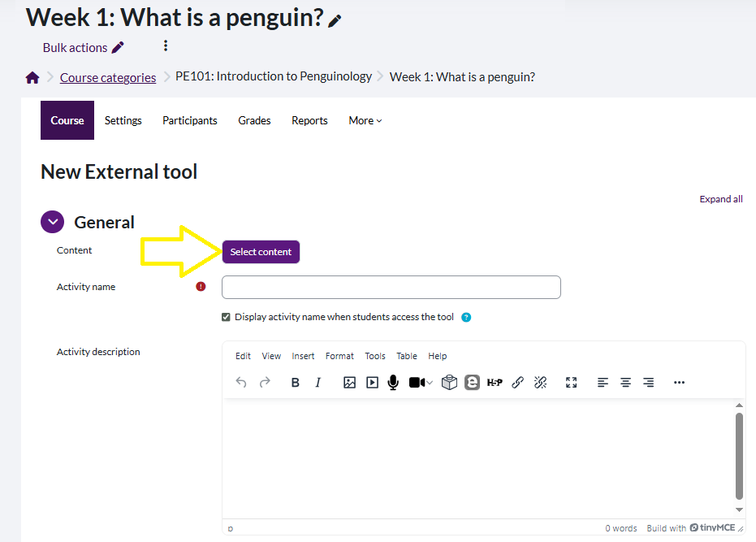
Task: Enter fullscreen mode in the editor
Action: click(572, 383)
